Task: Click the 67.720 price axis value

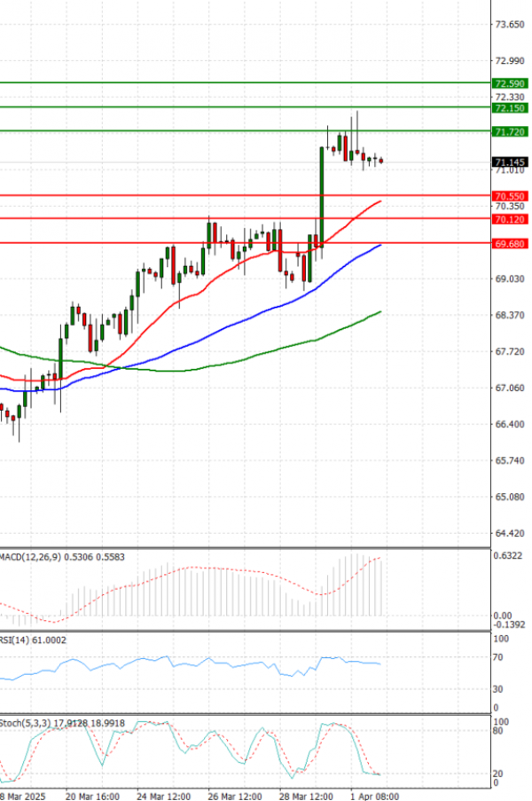Action: click(x=510, y=351)
